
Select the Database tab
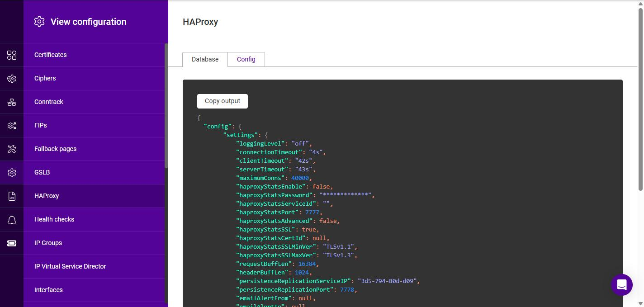205,59
